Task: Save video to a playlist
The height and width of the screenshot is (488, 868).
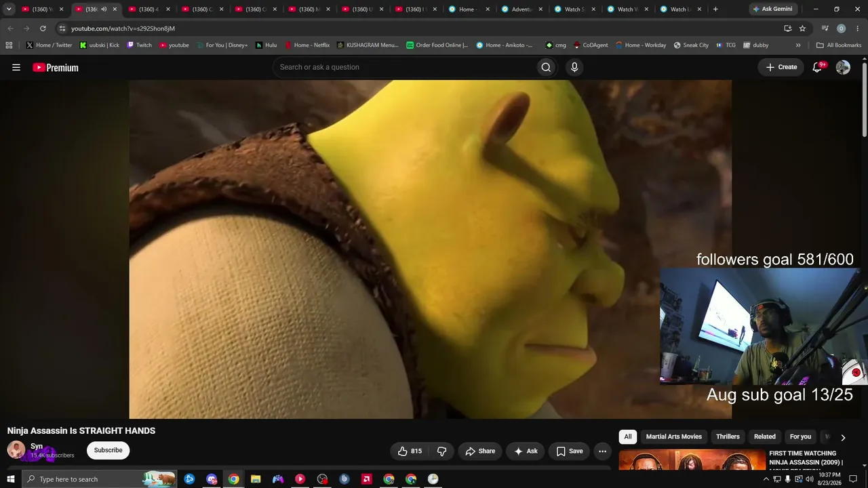Action: [x=570, y=451]
